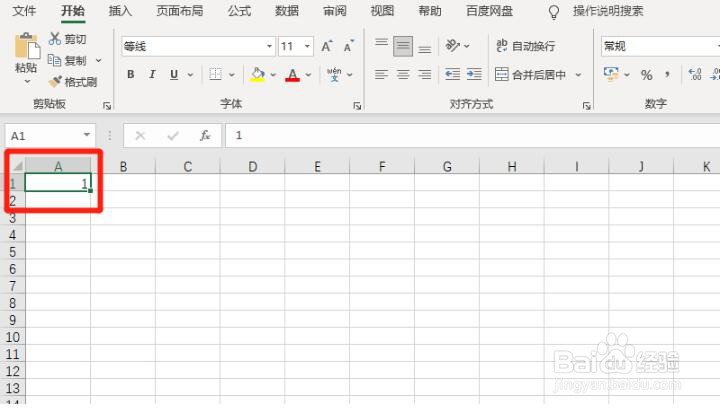
Task: Open Baidu Netdisk (百度网盘) tab
Action: pos(489,11)
